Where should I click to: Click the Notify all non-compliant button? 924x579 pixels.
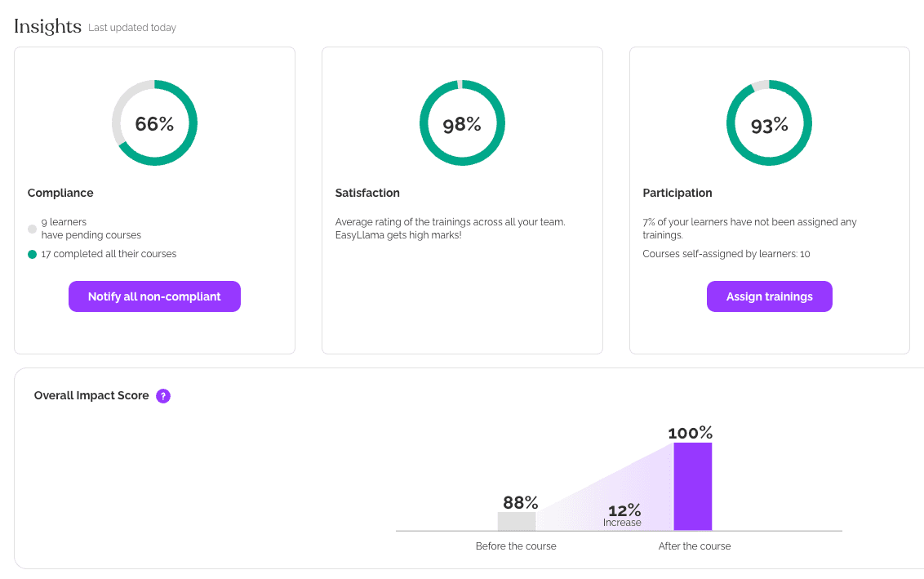pyautogui.click(x=154, y=296)
